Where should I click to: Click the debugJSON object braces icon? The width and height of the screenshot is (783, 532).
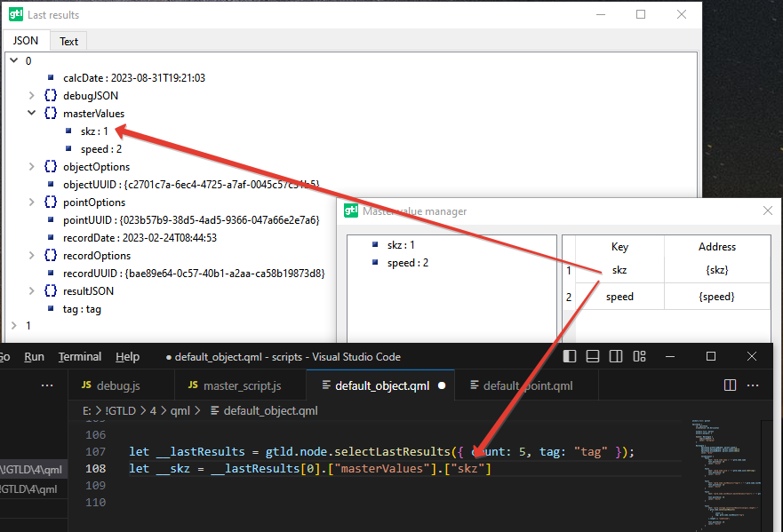coord(51,96)
